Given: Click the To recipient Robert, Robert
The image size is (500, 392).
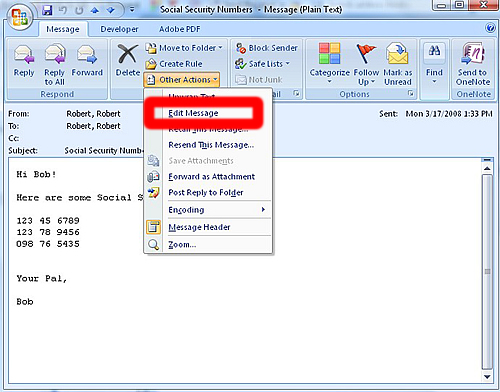Looking at the screenshot, I should pos(93,126).
